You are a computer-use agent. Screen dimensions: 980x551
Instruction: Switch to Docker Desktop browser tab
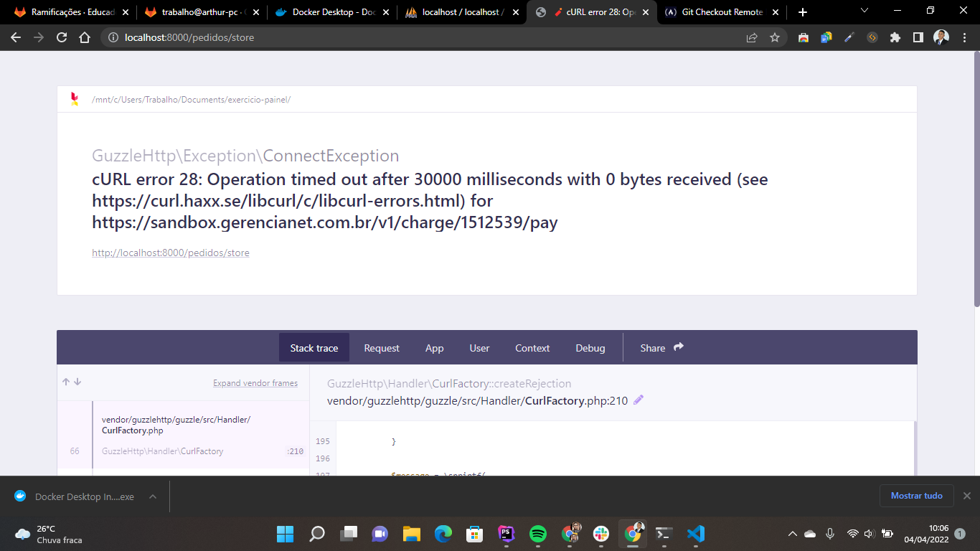pos(330,12)
